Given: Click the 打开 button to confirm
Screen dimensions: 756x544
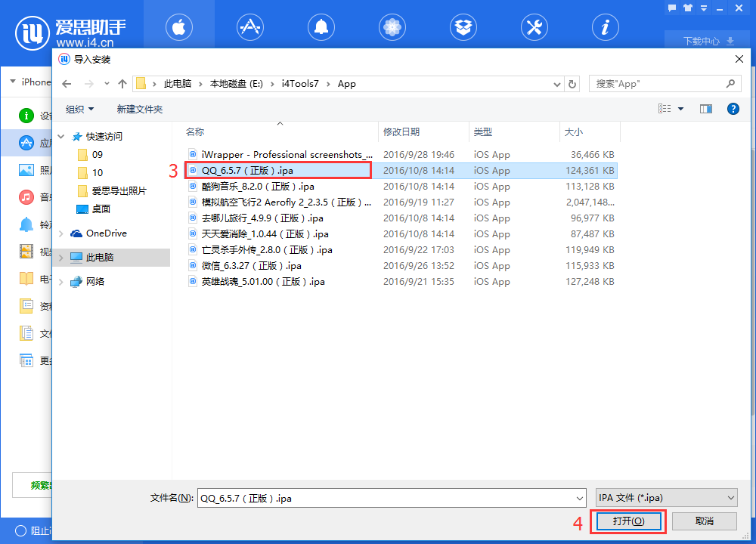Looking at the screenshot, I should 627,521.
